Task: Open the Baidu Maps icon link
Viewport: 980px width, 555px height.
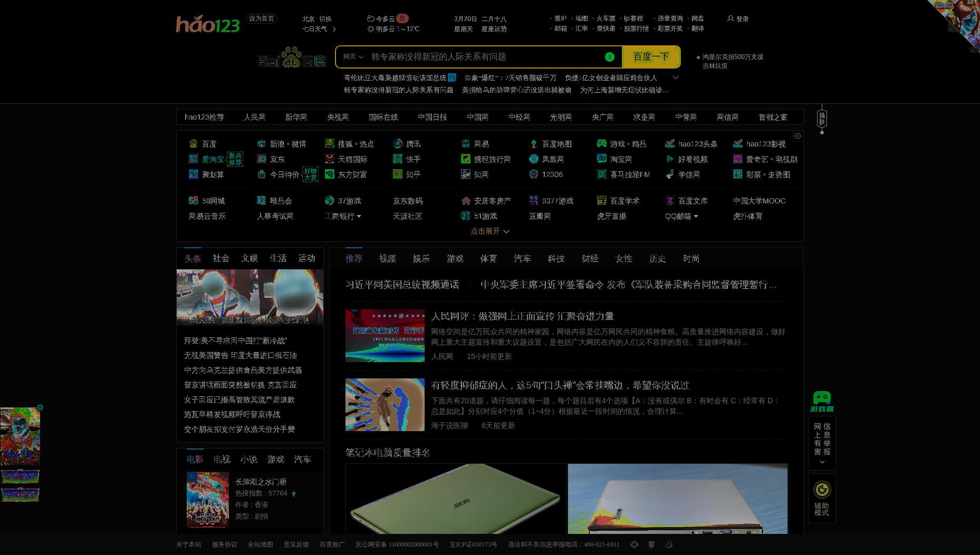Action: click(x=534, y=144)
